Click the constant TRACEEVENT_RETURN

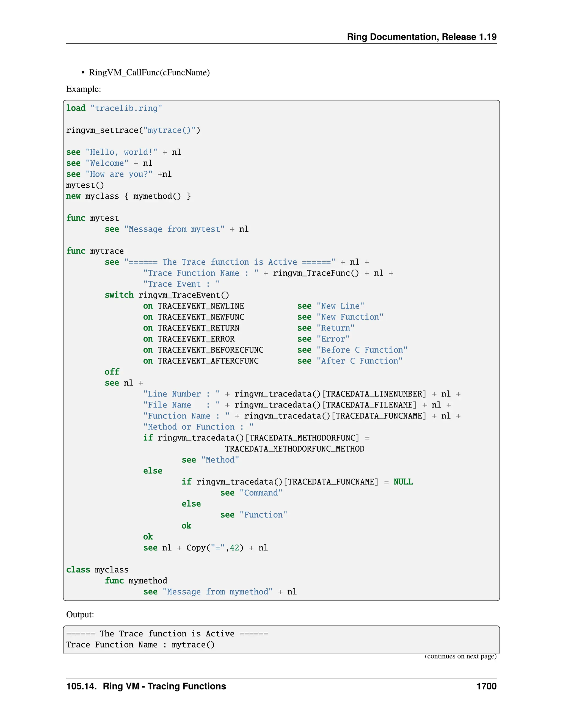pos(198,328)
